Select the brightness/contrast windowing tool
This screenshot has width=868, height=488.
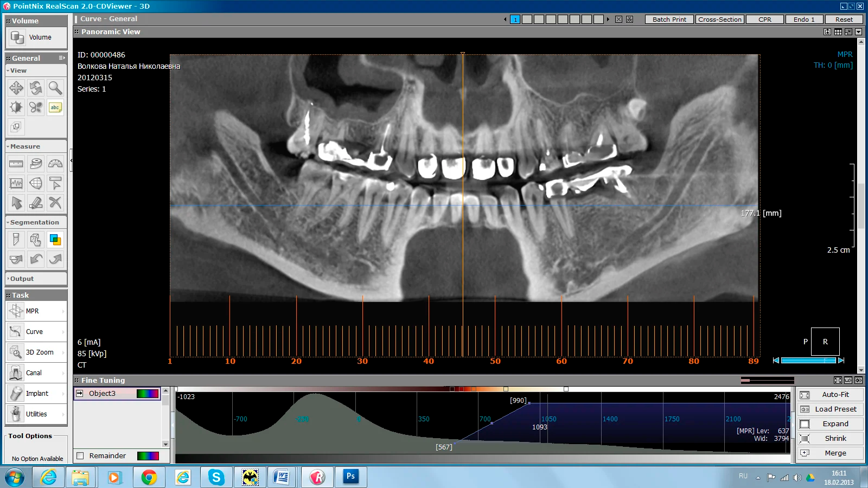pyautogui.click(x=16, y=107)
